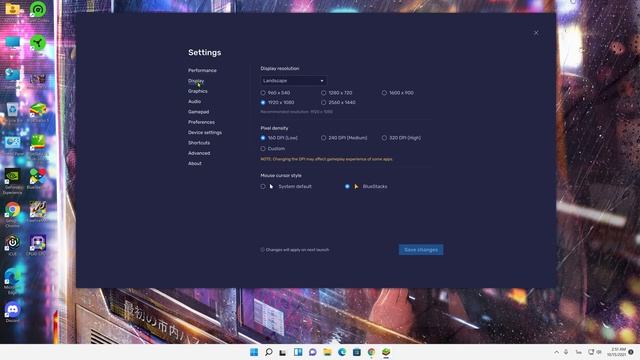Select the Custom pixel density option
Screen dimensions: 640x360
[273, 149]
